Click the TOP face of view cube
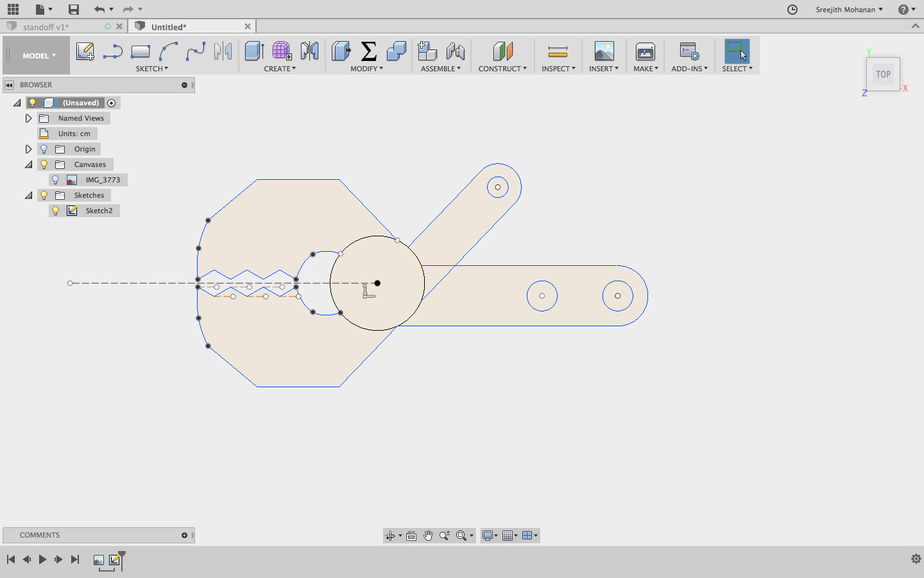This screenshot has width=924, height=578. pos(883,74)
